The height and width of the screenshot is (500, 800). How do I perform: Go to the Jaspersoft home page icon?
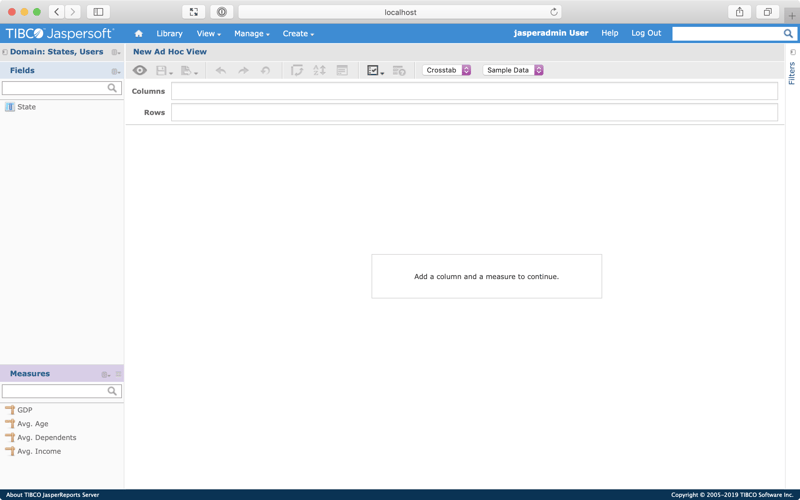point(138,34)
